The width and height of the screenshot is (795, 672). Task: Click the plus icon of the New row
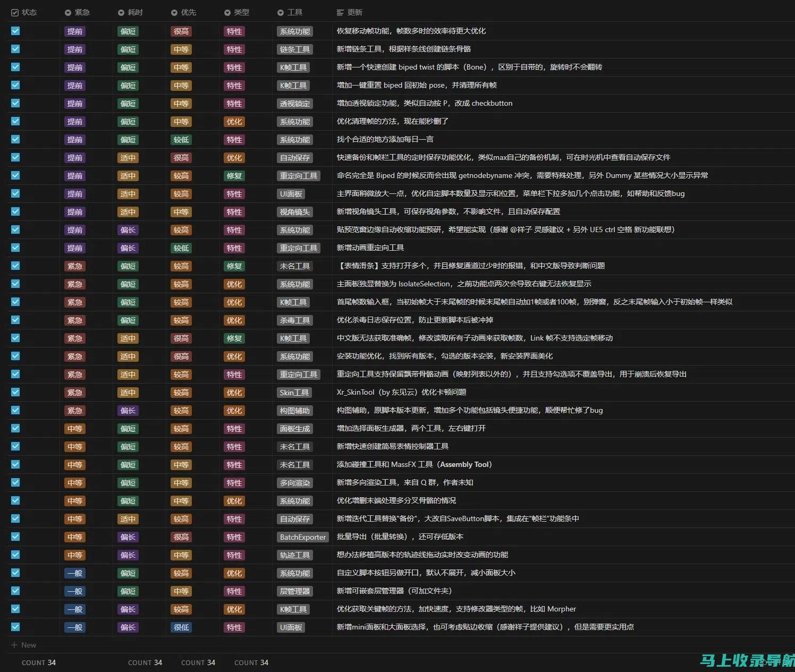14,645
